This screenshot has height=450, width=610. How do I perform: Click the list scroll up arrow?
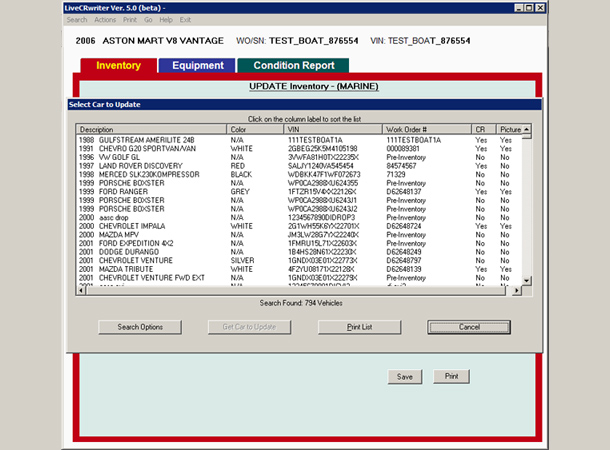(527, 129)
